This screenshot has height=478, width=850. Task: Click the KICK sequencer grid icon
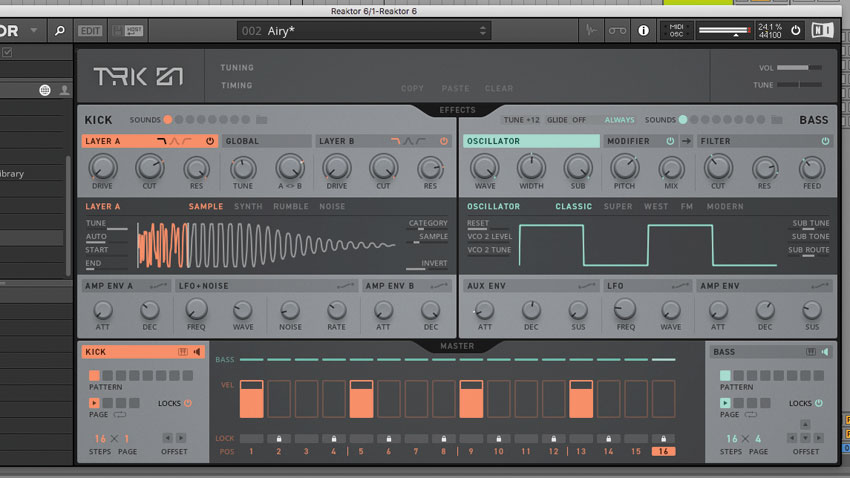point(183,352)
